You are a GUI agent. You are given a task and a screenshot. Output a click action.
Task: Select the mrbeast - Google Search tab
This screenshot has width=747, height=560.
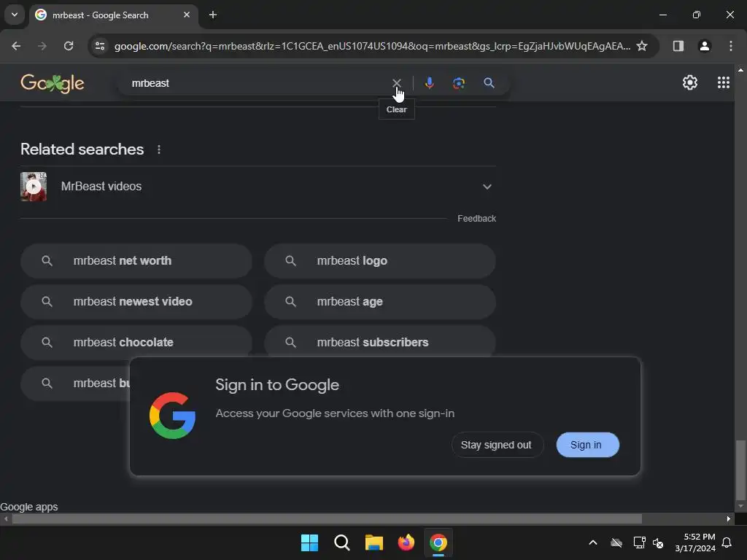(114, 15)
